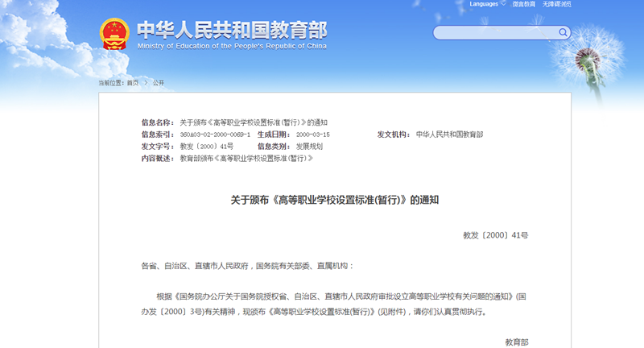Click the 教育部 signature text
The image size is (644, 348).
pos(517,342)
